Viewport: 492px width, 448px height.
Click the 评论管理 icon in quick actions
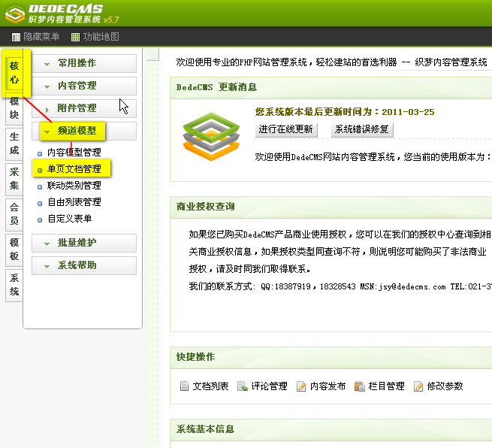[243, 386]
